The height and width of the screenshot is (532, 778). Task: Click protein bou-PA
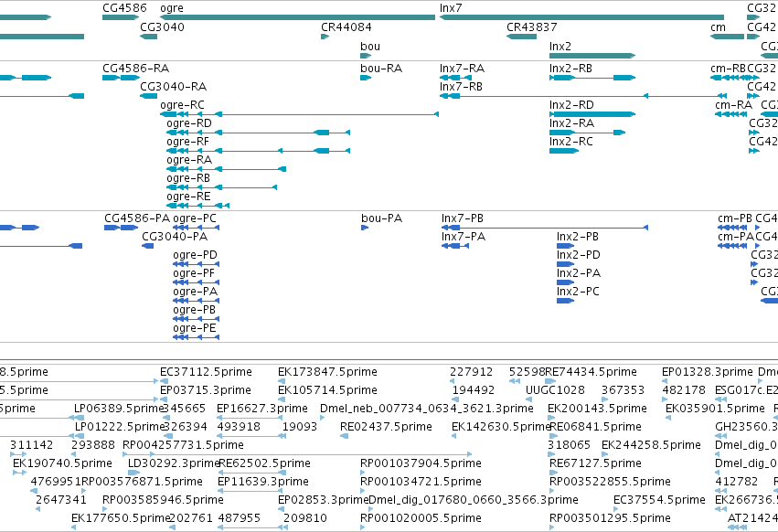(x=365, y=228)
